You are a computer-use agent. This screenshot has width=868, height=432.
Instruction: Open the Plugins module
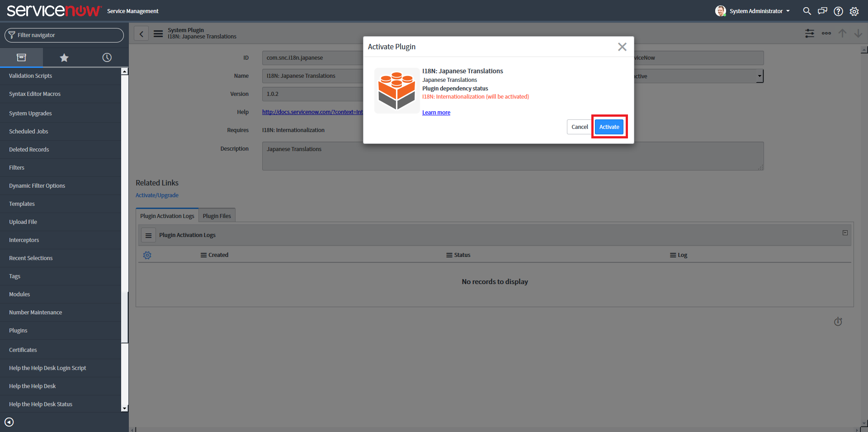coord(18,331)
